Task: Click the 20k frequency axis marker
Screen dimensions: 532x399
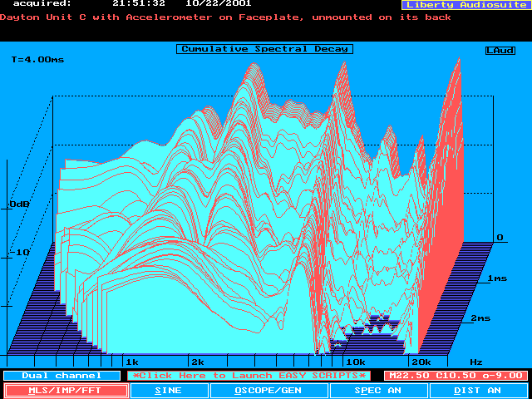Action: point(421,362)
